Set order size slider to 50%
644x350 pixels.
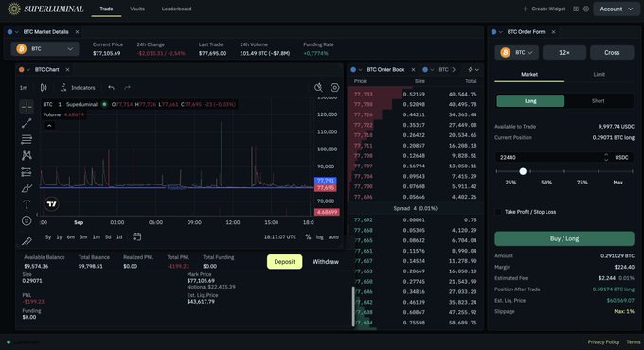tap(546, 183)
